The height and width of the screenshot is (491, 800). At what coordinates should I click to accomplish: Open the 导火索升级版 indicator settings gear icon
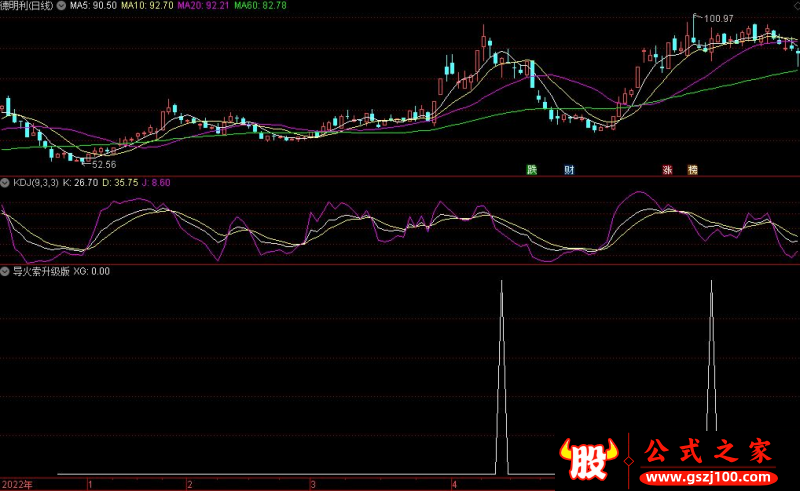click(5, 271)
